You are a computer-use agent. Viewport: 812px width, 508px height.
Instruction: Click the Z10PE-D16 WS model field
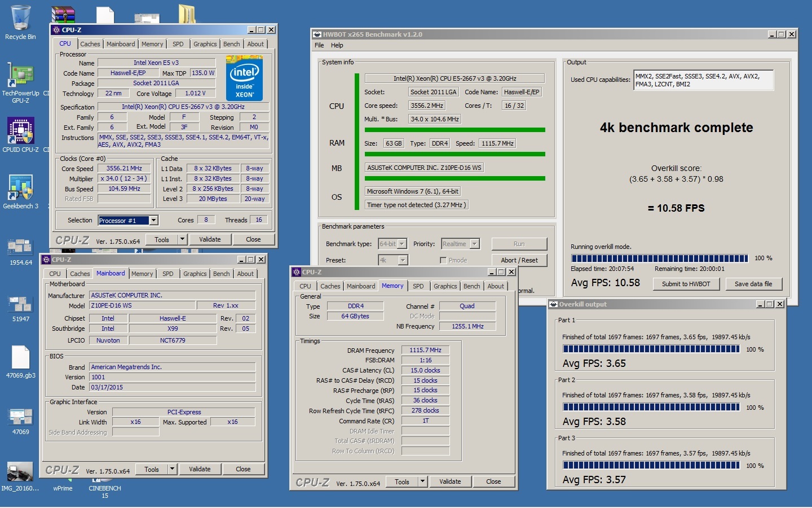(142, 305)
